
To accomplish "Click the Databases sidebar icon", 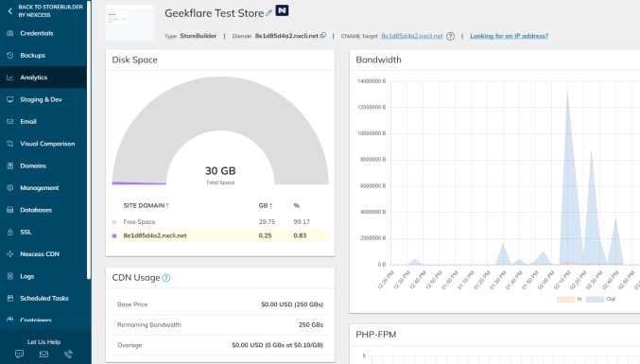I will (x=10, y=210).
